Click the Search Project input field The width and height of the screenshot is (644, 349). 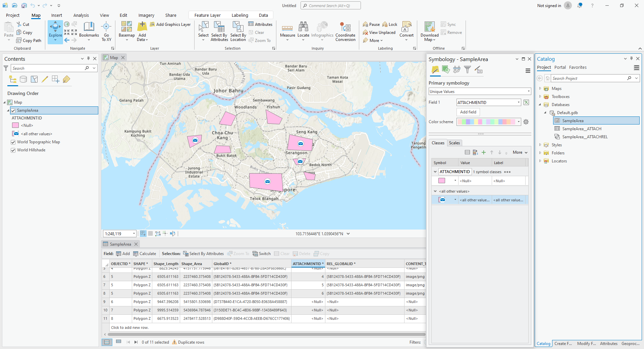pyautogui.click(x=590, y=78)
